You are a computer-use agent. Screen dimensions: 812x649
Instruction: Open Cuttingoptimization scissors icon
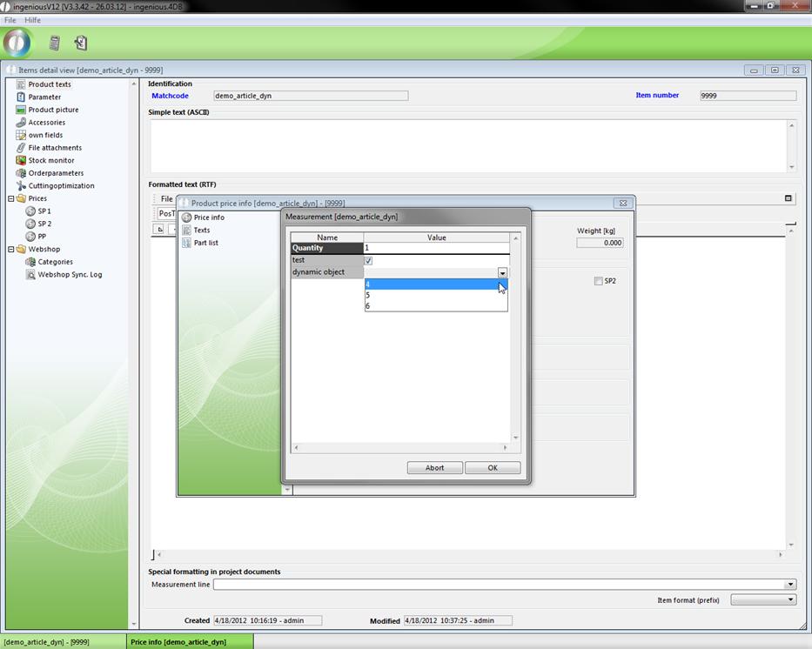pos(21,185)
